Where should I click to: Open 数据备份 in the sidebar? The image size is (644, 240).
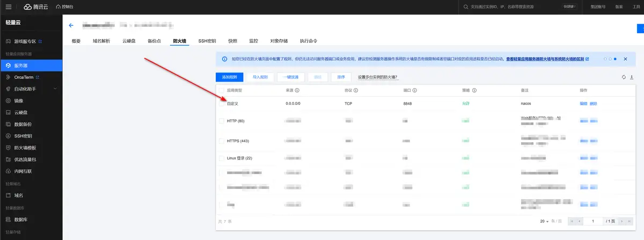[31, 124]
